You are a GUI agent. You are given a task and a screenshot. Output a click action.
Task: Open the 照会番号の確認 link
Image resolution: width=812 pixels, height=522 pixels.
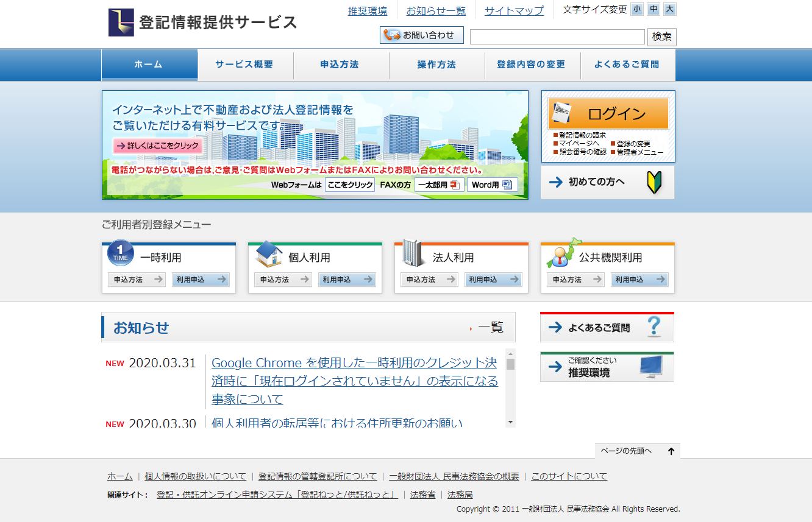580,152
